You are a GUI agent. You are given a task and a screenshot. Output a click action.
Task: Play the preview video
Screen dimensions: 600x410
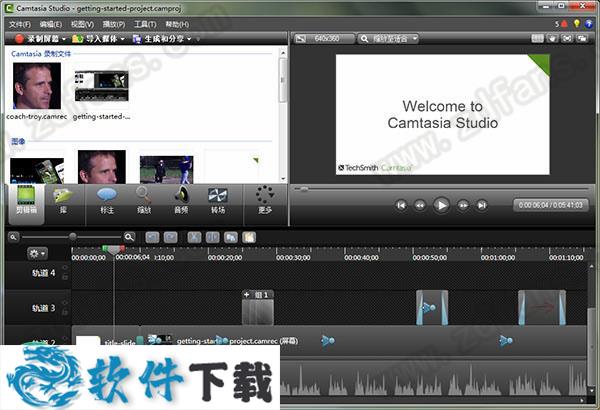tap(441, 206)
